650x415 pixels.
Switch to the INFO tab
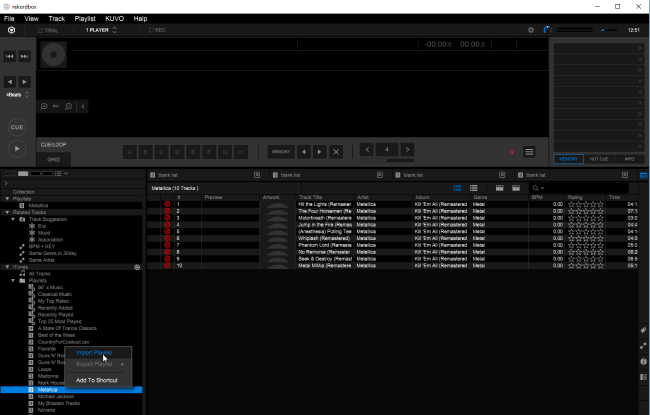(x=629, y=159)
